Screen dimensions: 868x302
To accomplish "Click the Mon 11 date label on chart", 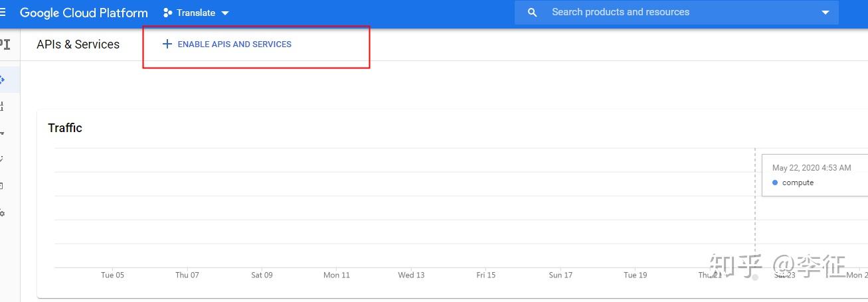I will pyautogui.click(x=336, y=275).
